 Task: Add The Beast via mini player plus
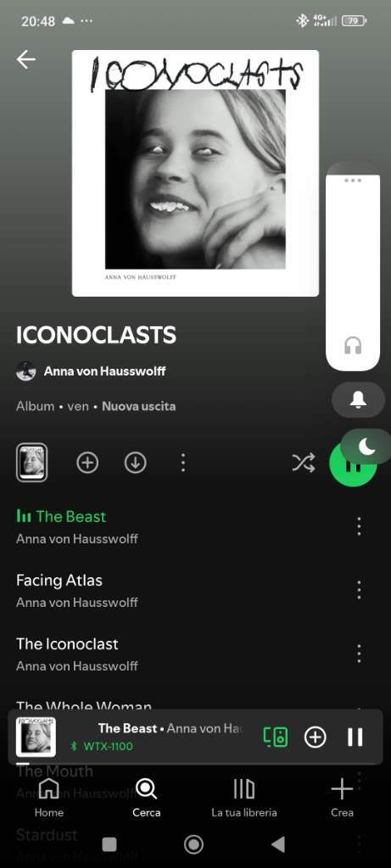(x=316, y=737)
